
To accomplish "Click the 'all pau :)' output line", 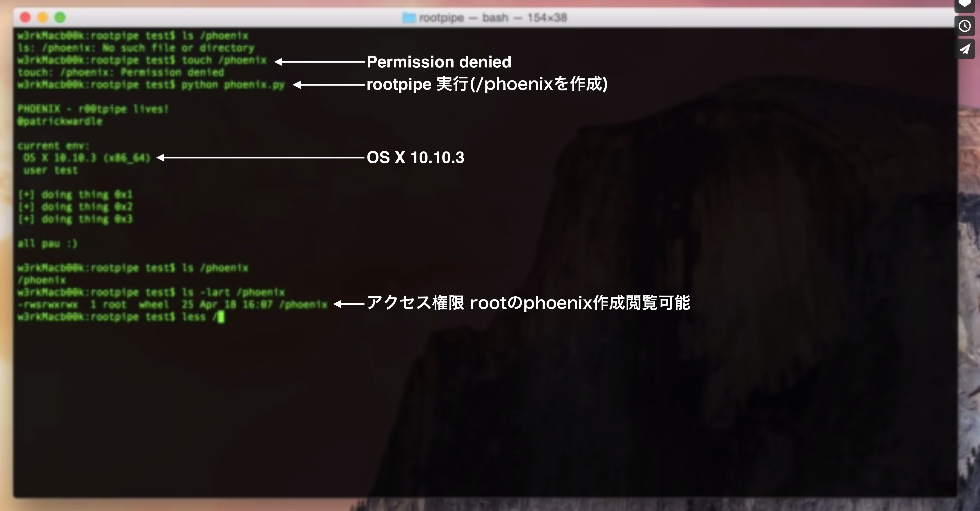I will (47, 243).
